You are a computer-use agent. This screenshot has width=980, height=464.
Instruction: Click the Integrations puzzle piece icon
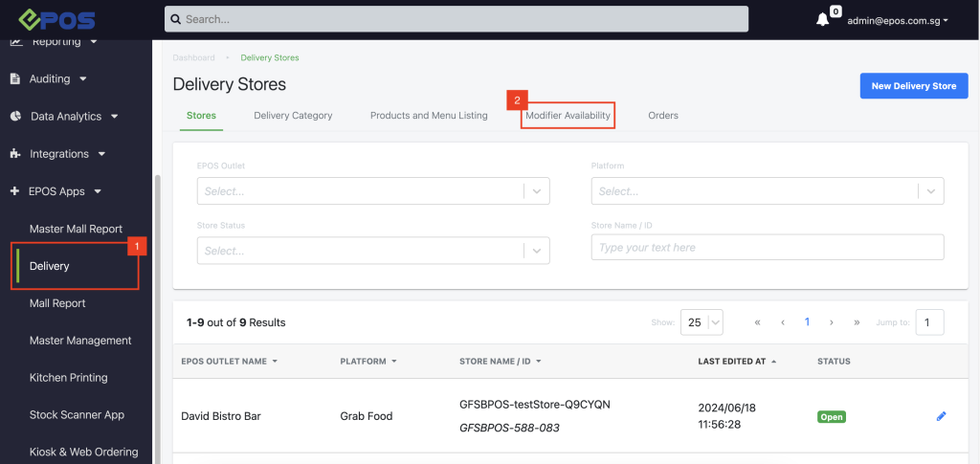click(15, 153)
